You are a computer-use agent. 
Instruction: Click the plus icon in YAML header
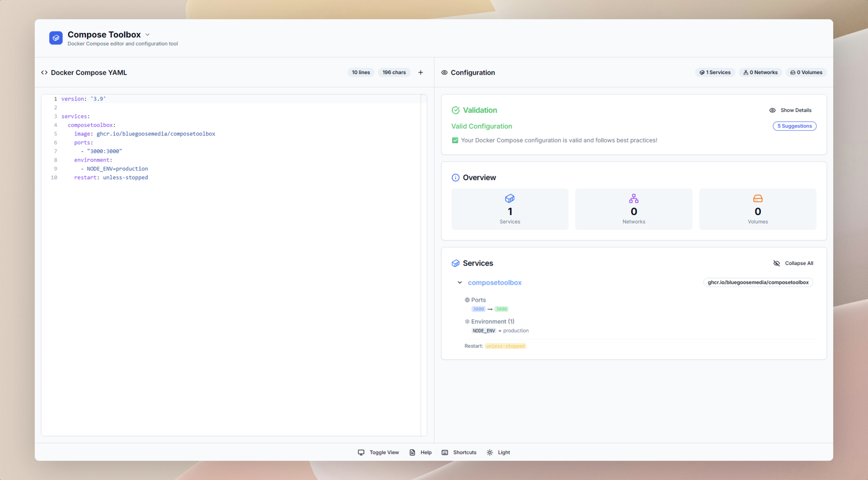(420, 72)
